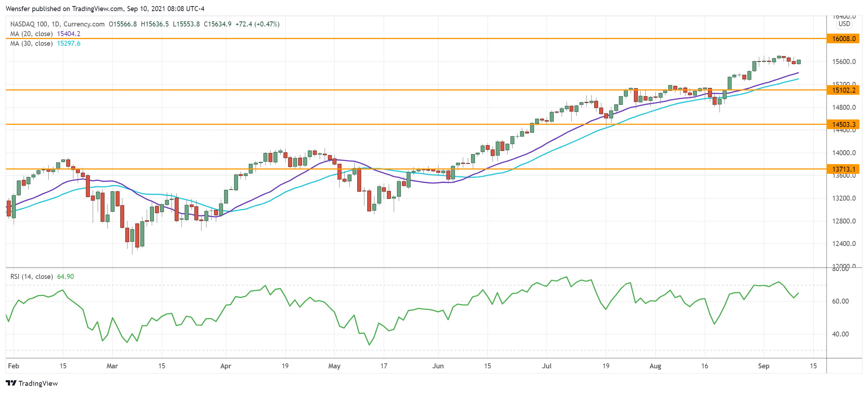The image size is (868, 393).
Task: Click the RSI (14, close) indicator legend
Action: click(x=31, y=276)
